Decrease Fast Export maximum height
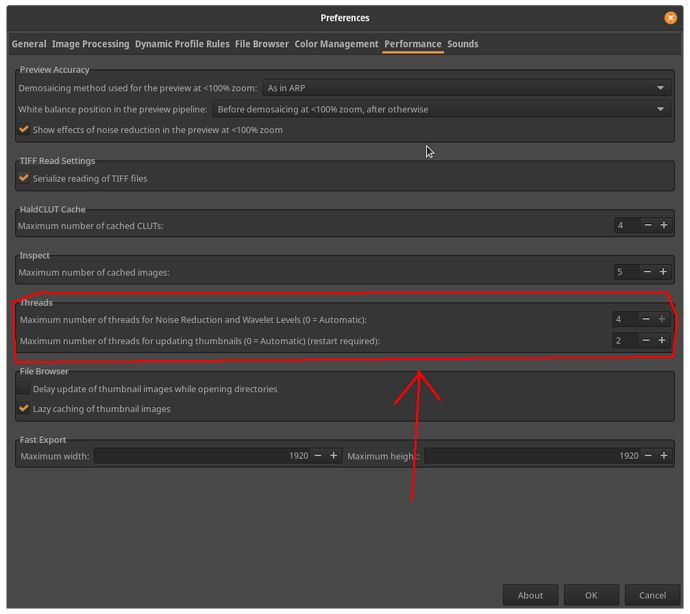Screen dimensions: 690x614 pyautogui.click(x=647, y=456)
